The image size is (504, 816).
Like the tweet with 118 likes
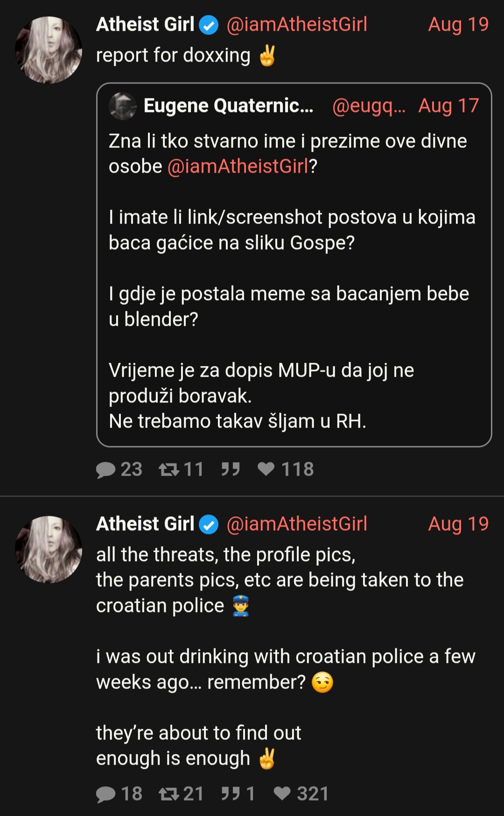pos(286,469)
